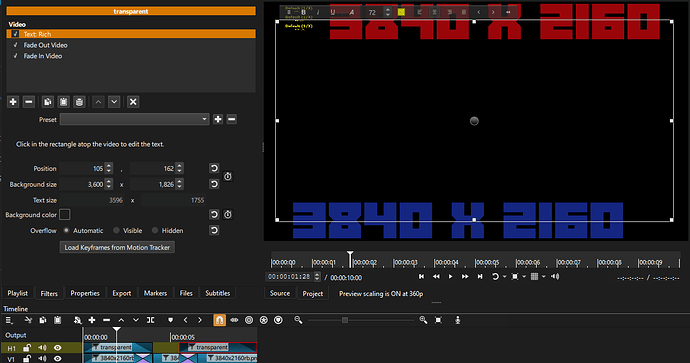Open the grid options dropdown arrow
The image size is (690, 363).
[x=543, y=277]
